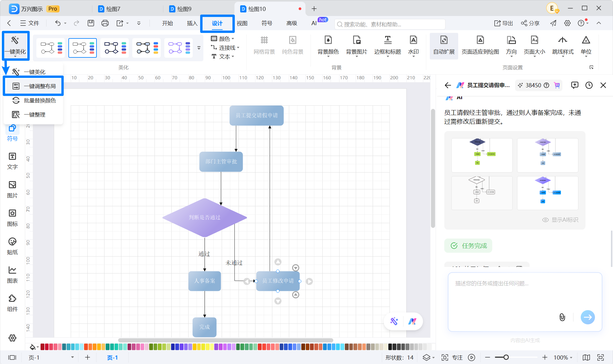Click the 导出 export button
This screenshot has height=364, width=613.
[x=503, y=23]
